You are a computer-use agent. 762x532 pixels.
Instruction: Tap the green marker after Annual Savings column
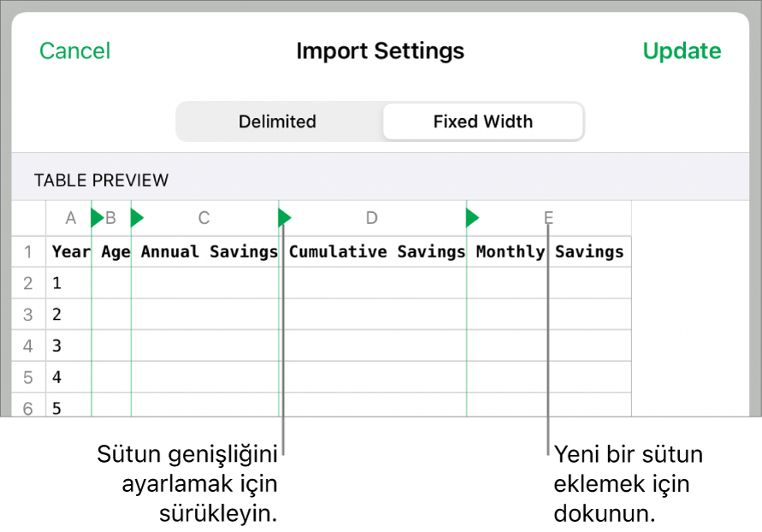click(283, 218)
